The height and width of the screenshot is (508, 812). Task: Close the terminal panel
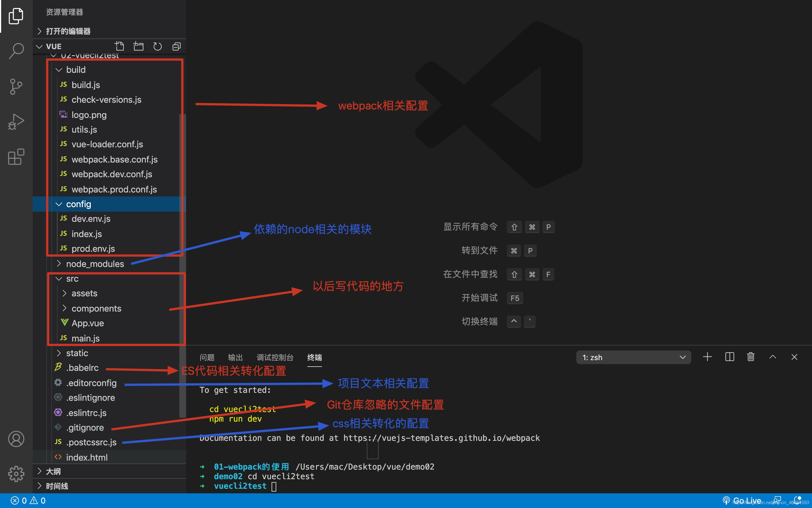tap(794, 357)
